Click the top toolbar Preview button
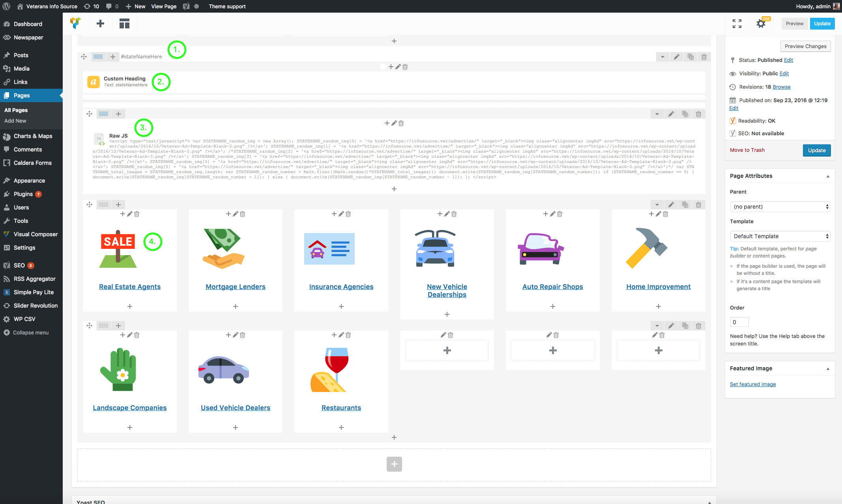Image resolution: width=842 pixels, height=504 pixels. click(794, 24)
